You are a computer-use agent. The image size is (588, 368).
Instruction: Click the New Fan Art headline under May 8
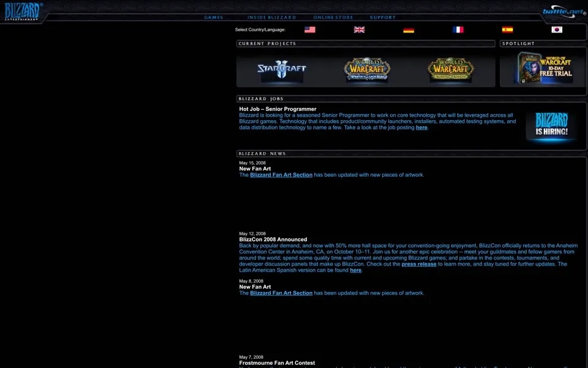click(x=255, y=287)
